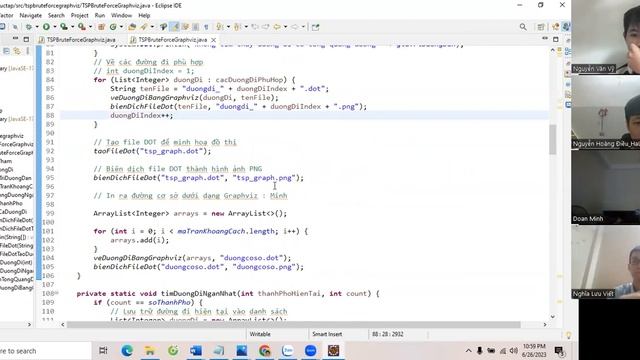Click the Task View taskbar icon
Viewport: 640px width, 360px height.
pyautogui.click(x=103, y=351)
